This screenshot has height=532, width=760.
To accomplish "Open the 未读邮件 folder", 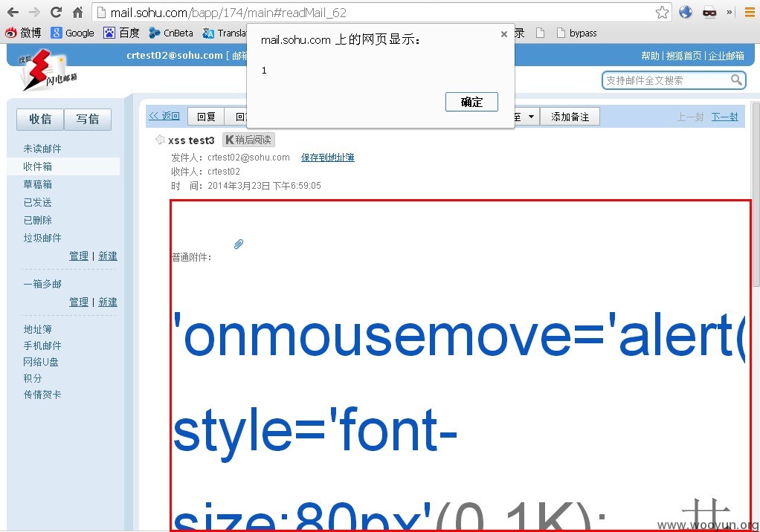I will click(x=42, y=149).
